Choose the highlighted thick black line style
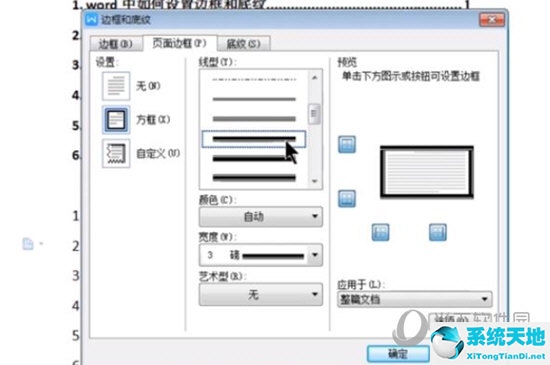The image size is (550, 365). (254, 139)
